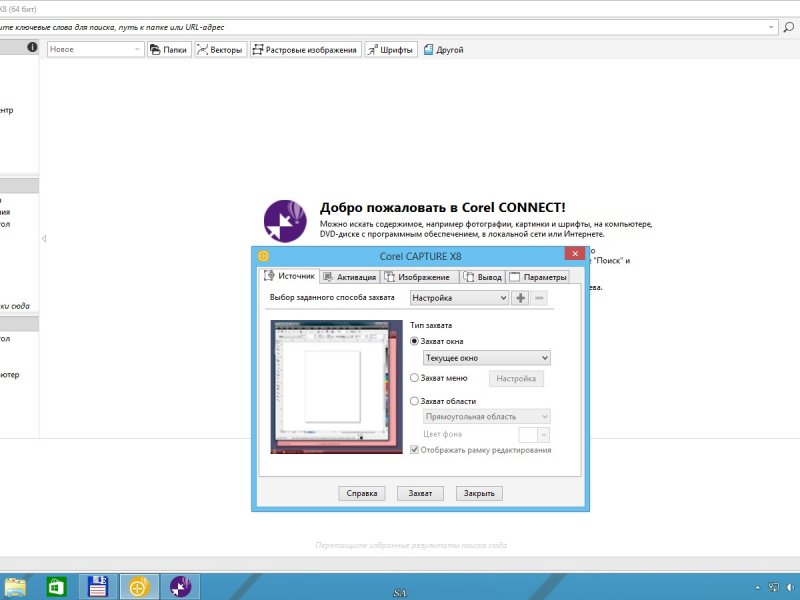Click the volume speaker tray icon
The height and width of the screenshot is (600, 800).
tap(791, 588)
